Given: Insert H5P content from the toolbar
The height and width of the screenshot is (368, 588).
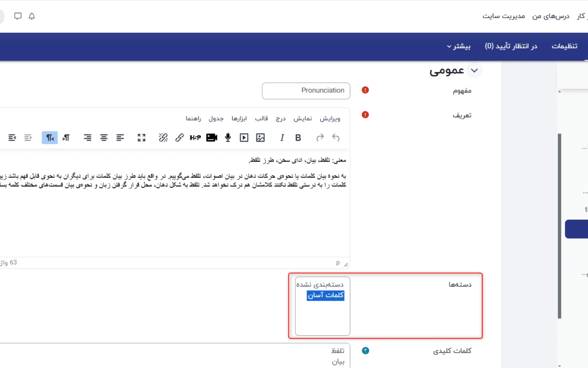Looking at the screenshot, I should [195, 138].
